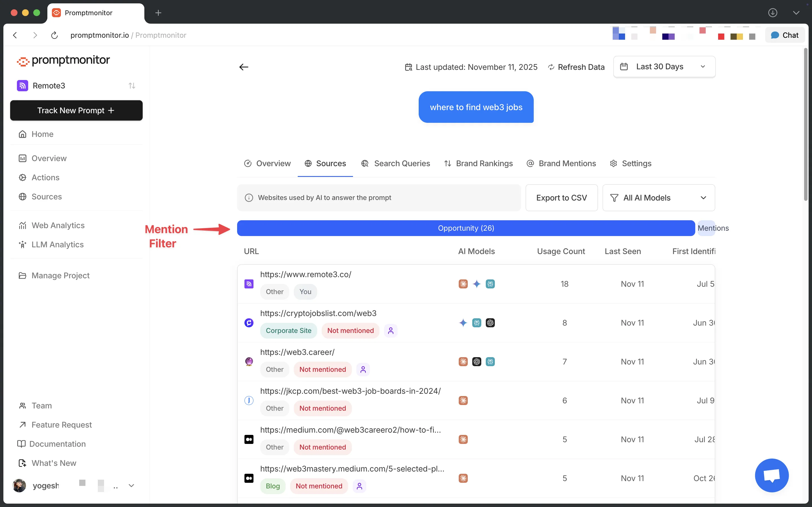Screen dimensions: 812x507
Task: Expand the yogesh account menu chevron
Action: point(132,486)
